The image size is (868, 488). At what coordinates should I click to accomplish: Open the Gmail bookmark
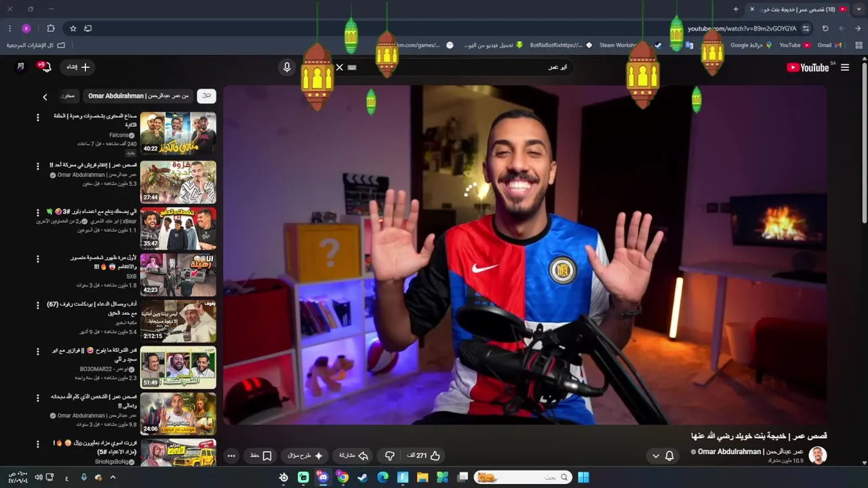[829, 45]
